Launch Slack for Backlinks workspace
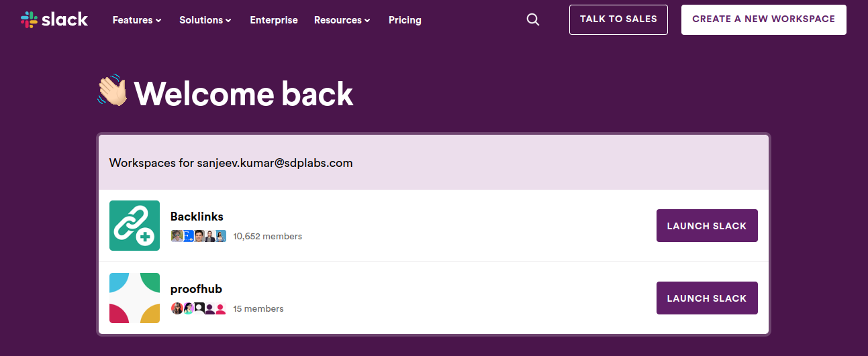868x356 pixels. pyautogui.click(x=707, y=226)
